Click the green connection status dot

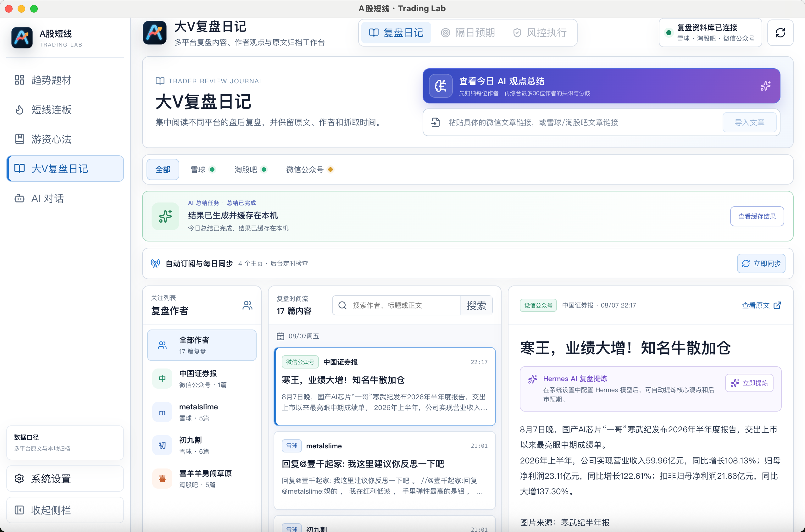(x=669, y=33)
